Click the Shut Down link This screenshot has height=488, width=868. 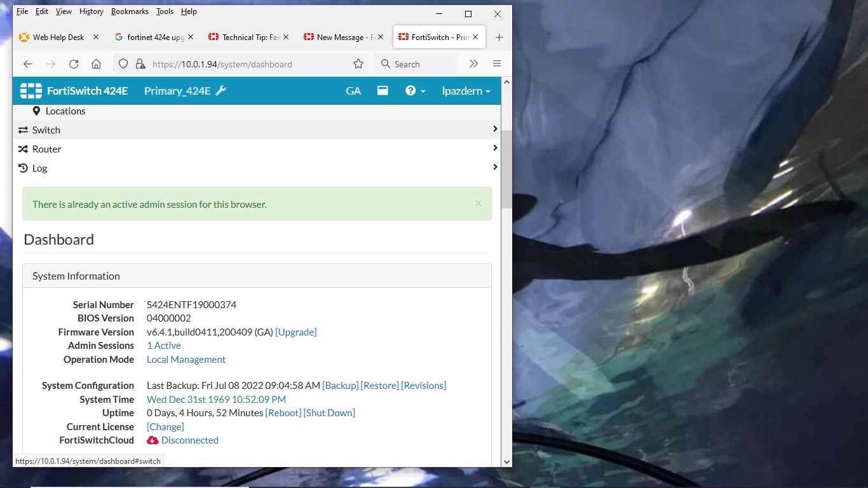(x=329, y=413)
